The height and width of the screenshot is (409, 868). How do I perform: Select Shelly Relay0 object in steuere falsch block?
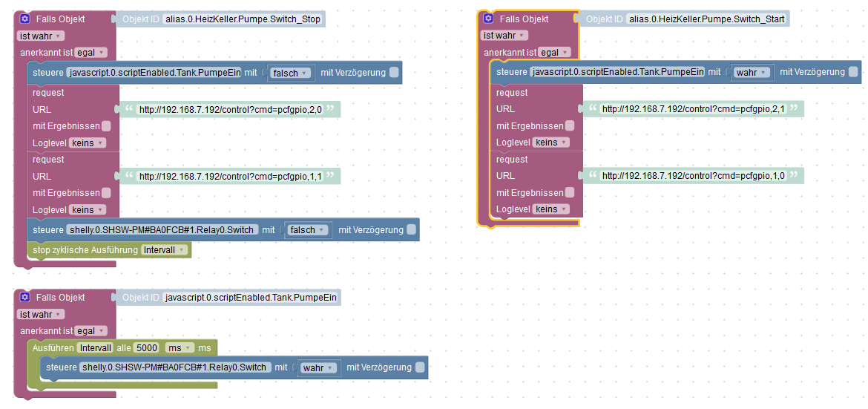coord(162,230)
